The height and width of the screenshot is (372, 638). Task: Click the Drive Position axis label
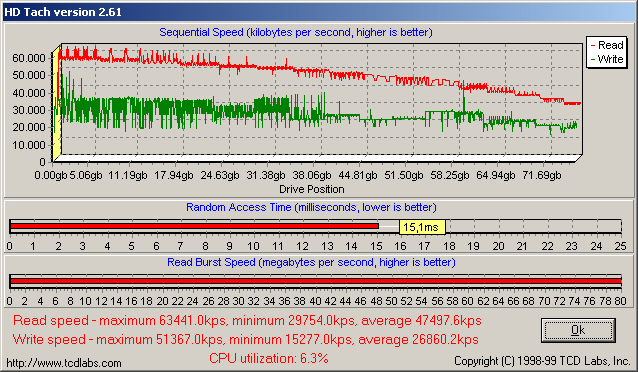312,189
